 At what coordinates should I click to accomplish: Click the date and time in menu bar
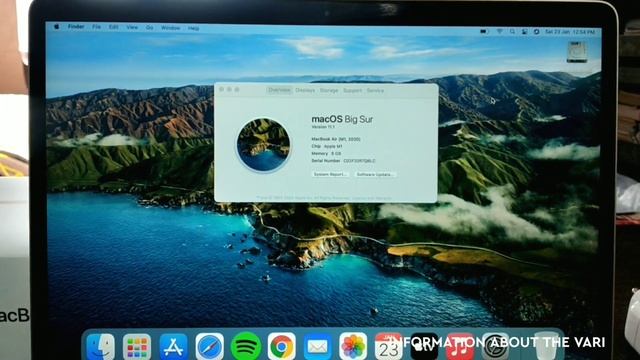[x=570, y=31]
